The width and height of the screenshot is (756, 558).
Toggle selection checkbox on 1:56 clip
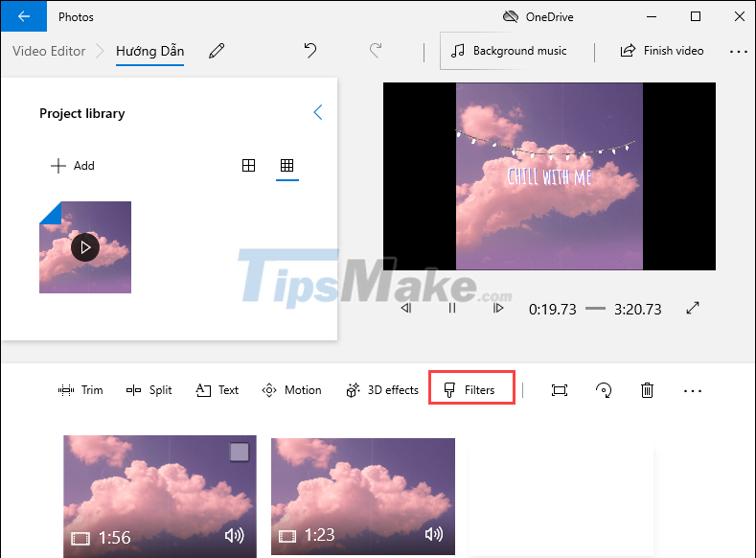[x=240, y=453]
